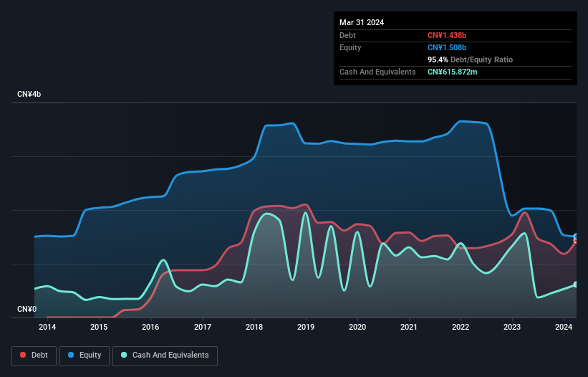Click the red Debt legend dot
The image size is (588, 377).
click(x=23, y=355)
